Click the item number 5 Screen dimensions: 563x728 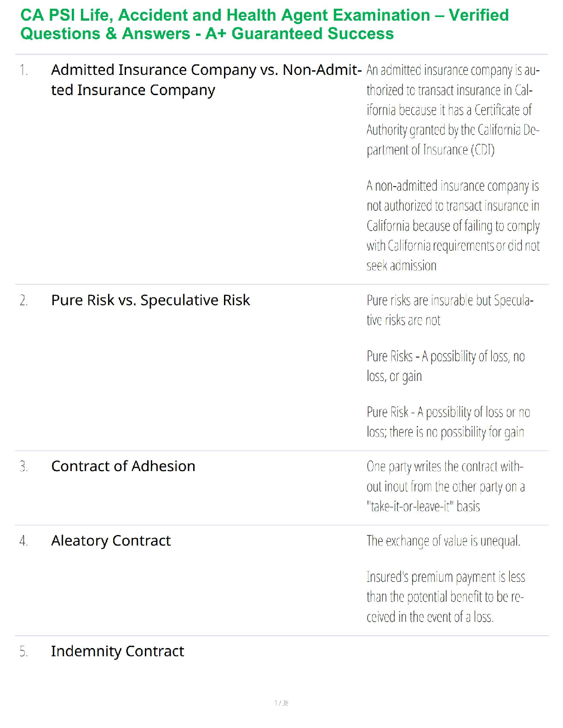(24, 652)
